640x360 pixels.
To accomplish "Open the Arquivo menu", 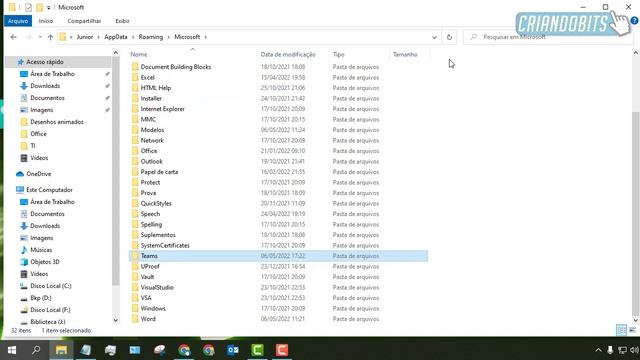I will pos(18,21).
